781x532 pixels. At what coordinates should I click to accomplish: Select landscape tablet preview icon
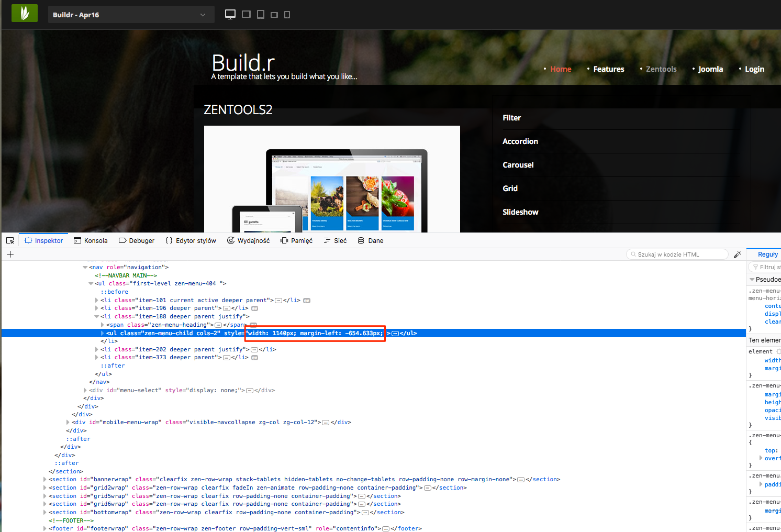click(247, 15)
